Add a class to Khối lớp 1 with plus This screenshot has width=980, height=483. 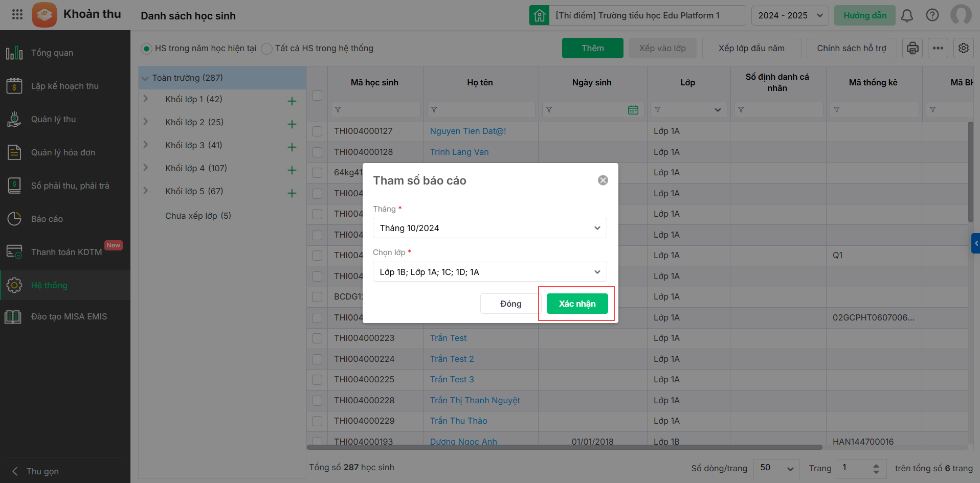(292, 101)
